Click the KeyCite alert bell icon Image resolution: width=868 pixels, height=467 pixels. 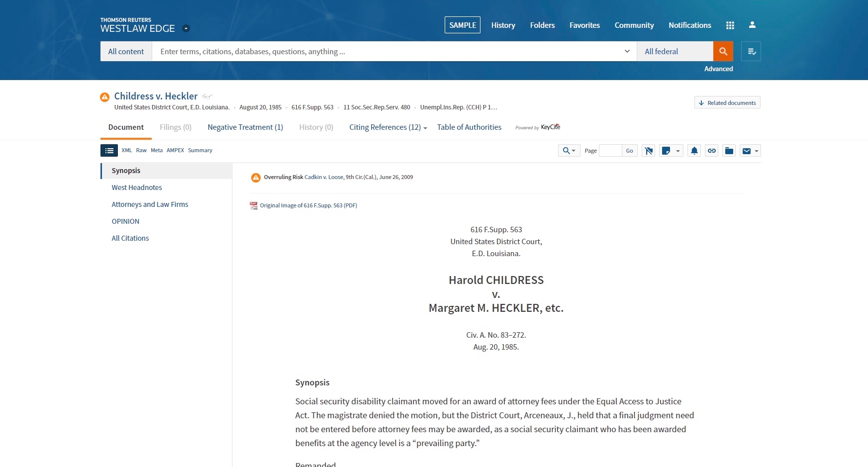point(694,151)
